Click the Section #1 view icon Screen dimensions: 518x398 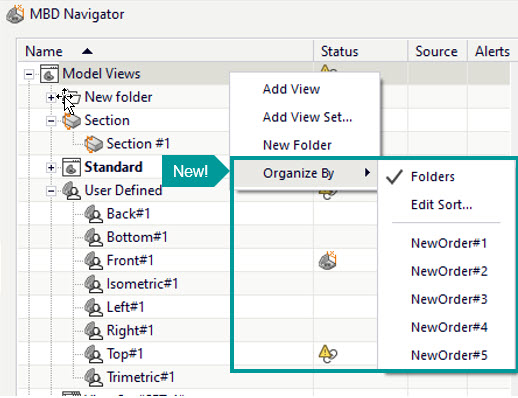[94, 144]
